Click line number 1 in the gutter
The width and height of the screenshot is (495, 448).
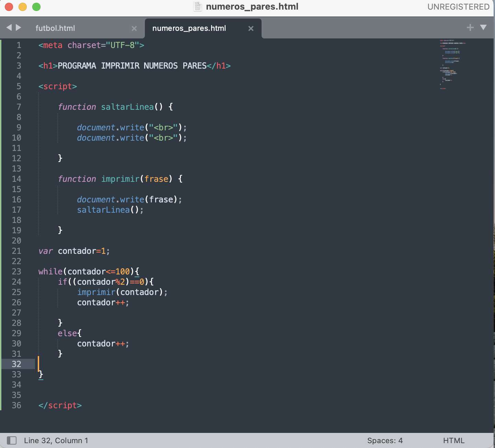(x=19, y=45)
